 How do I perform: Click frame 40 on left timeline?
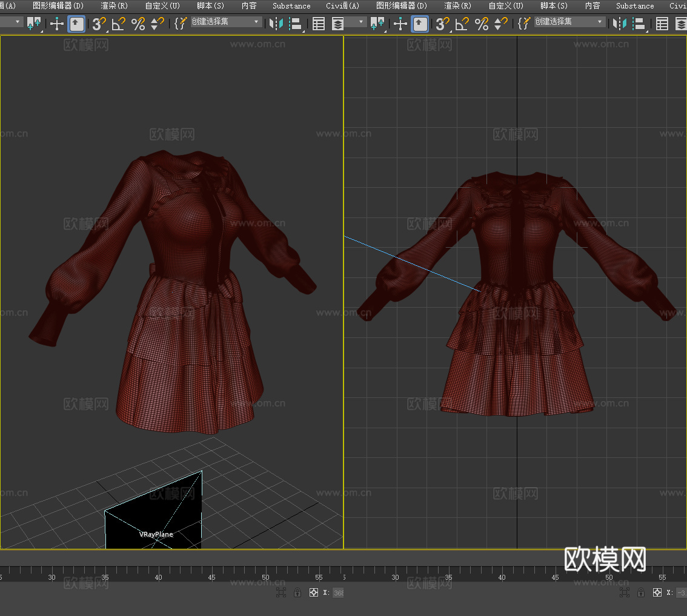159,577
